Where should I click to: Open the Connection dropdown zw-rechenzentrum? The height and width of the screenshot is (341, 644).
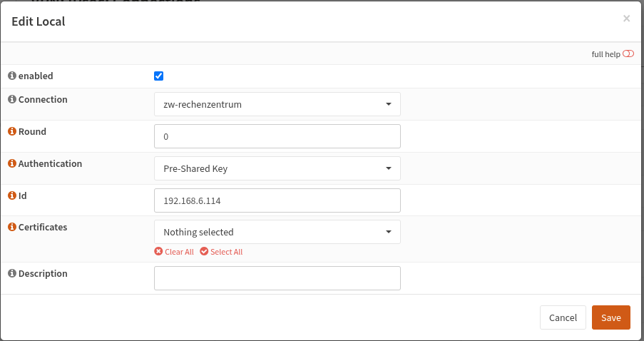tap(277, 104)
